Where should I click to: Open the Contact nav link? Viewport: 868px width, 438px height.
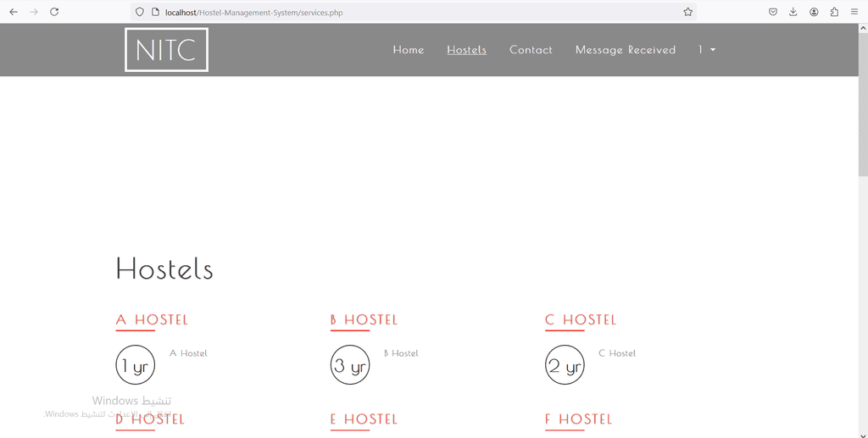(531, 50)
